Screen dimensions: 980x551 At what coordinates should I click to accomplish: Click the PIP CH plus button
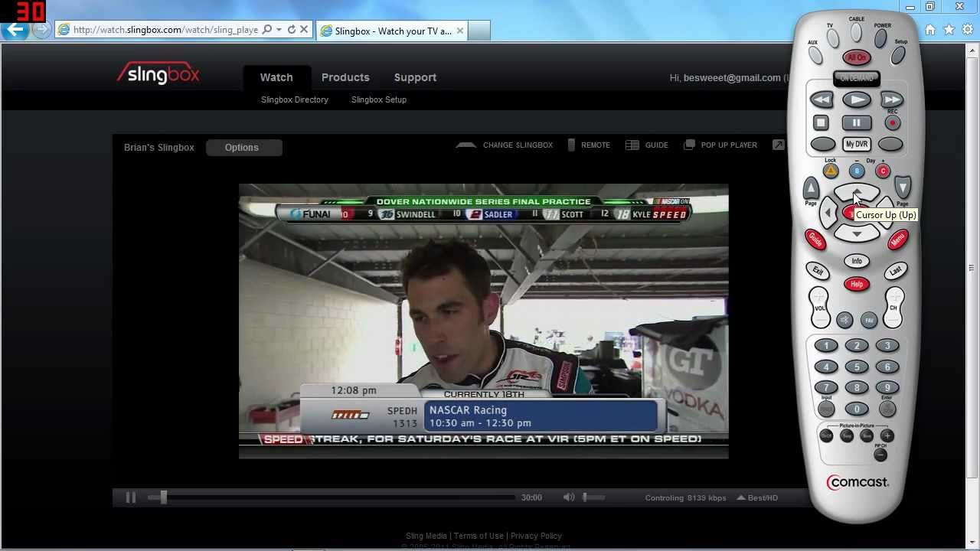(887, 435)
